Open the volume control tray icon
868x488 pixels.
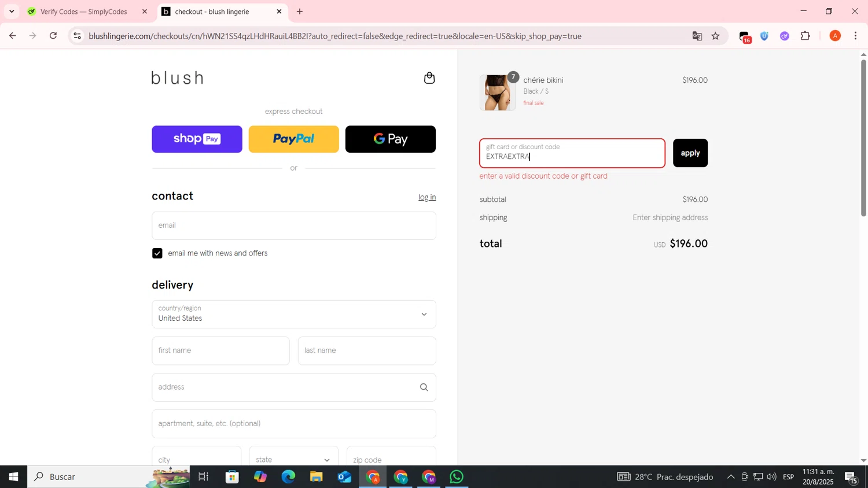tap(771, 477)
